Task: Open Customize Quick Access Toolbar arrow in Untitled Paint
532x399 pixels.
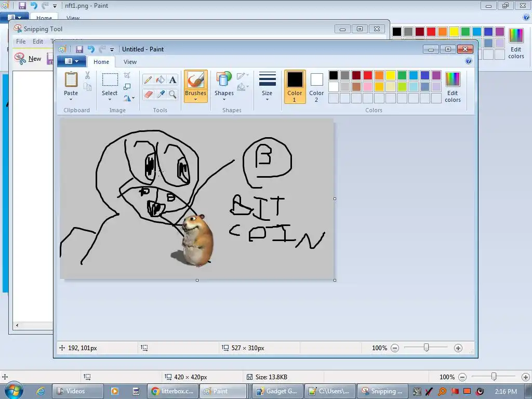Action: (x=112, y=50)
